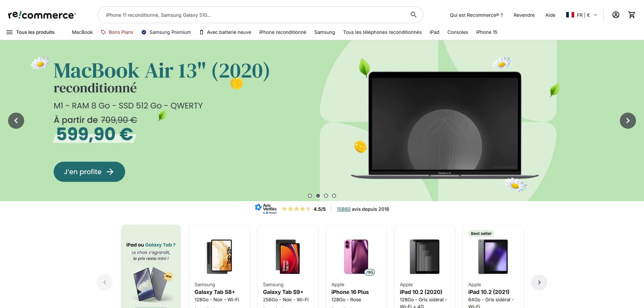Click the MacBook Air banner laptop image
Screen dimensions: 644x308
tap(445, 125)
